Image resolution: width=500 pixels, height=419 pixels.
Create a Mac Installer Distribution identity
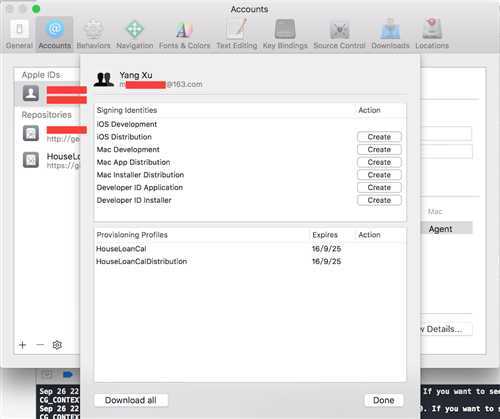click(379, 175)
